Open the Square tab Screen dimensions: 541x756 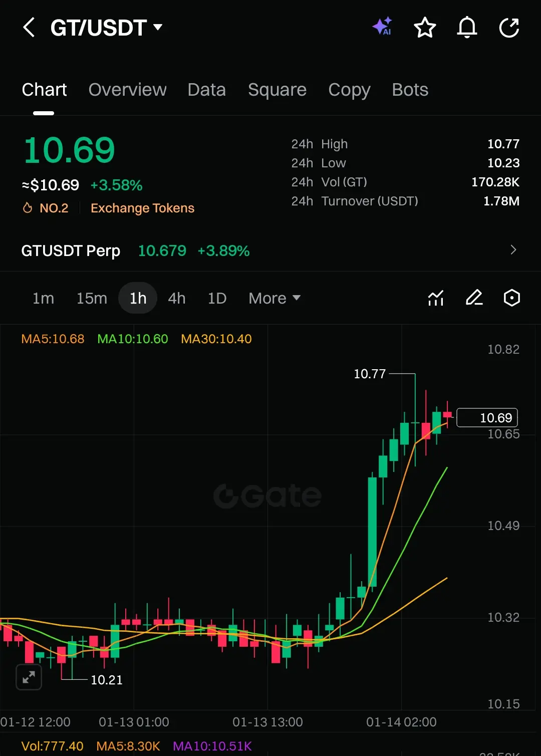277,90
